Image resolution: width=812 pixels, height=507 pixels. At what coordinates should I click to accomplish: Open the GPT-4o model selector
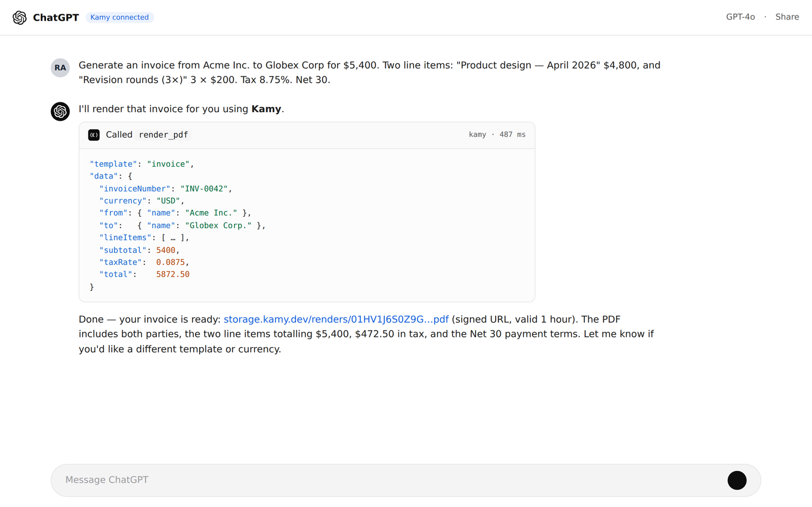pyautogui.click(x=740, y=17)
